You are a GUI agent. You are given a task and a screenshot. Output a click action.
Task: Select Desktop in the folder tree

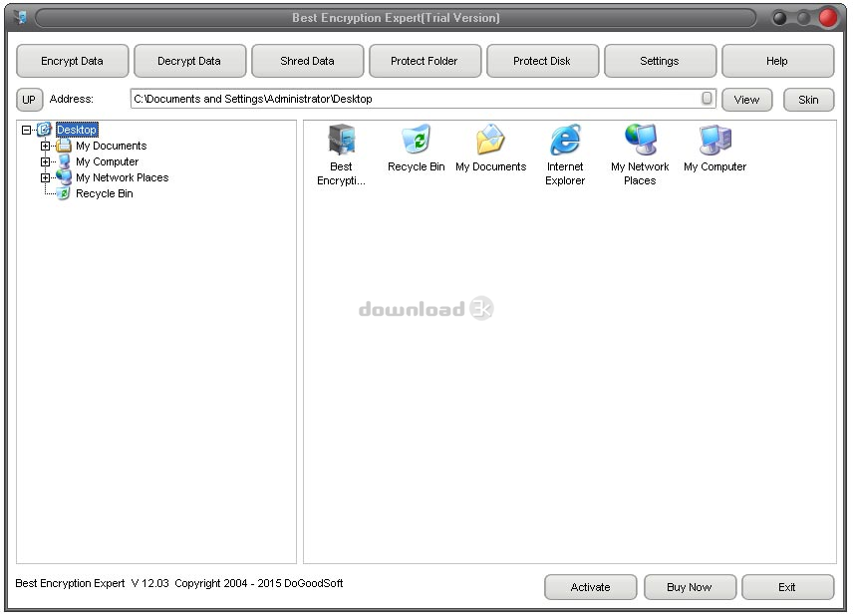77,130
